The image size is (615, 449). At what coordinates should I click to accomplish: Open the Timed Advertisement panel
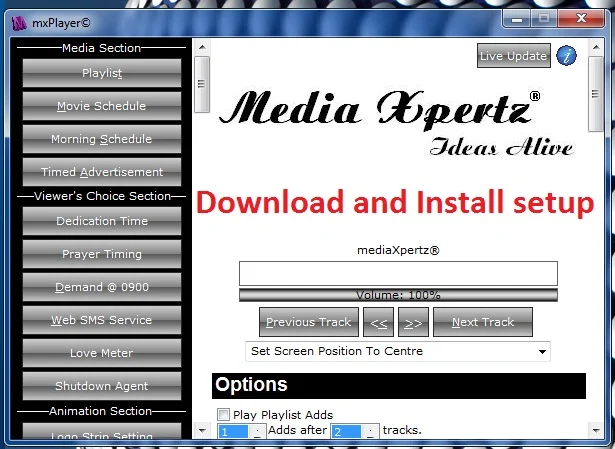point(102,172)
